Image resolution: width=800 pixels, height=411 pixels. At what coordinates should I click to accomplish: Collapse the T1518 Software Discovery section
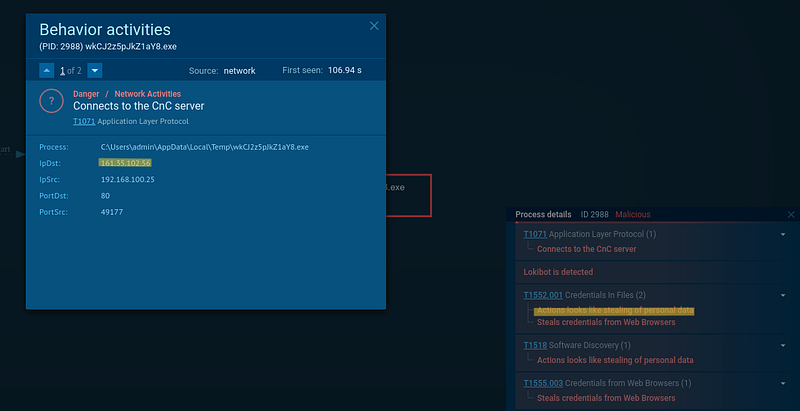[783, 345]
